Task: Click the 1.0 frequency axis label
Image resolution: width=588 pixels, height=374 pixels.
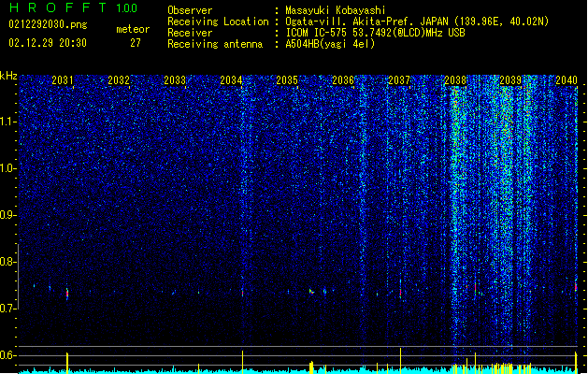Action: 8,168
